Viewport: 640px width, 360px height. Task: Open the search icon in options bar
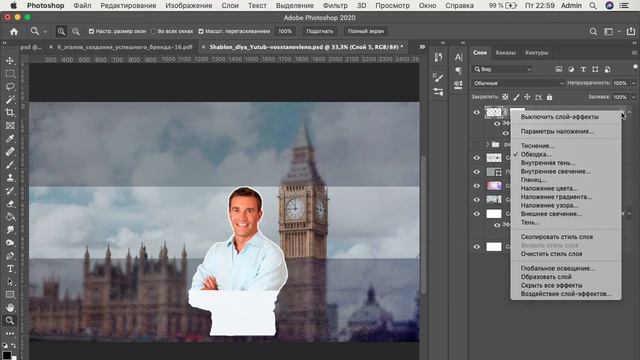click(593, 31)
